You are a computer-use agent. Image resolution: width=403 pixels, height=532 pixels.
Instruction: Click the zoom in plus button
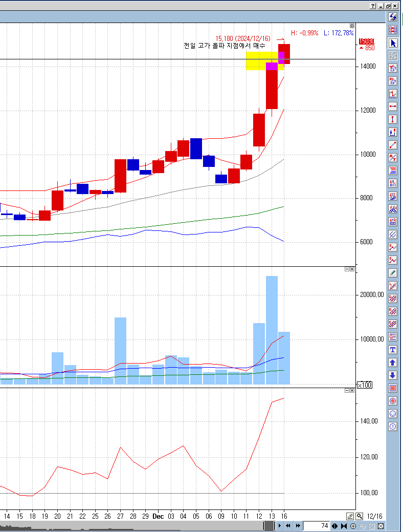[353, 526]
